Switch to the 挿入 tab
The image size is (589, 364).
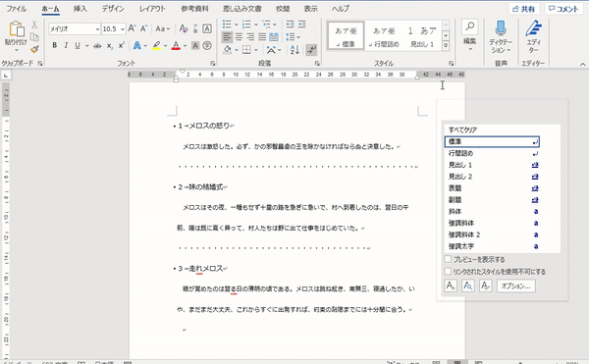[80, 8]
